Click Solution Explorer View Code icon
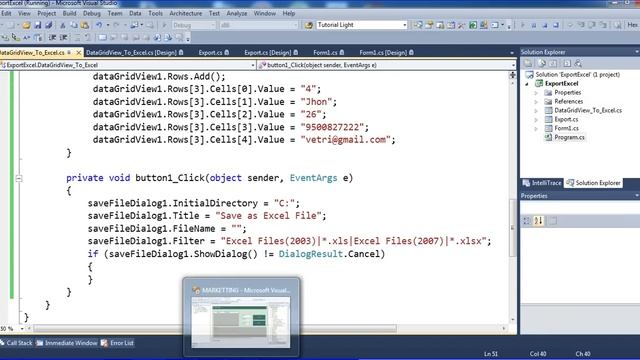Viewport: 640px width, 360px height. (567, 63)
